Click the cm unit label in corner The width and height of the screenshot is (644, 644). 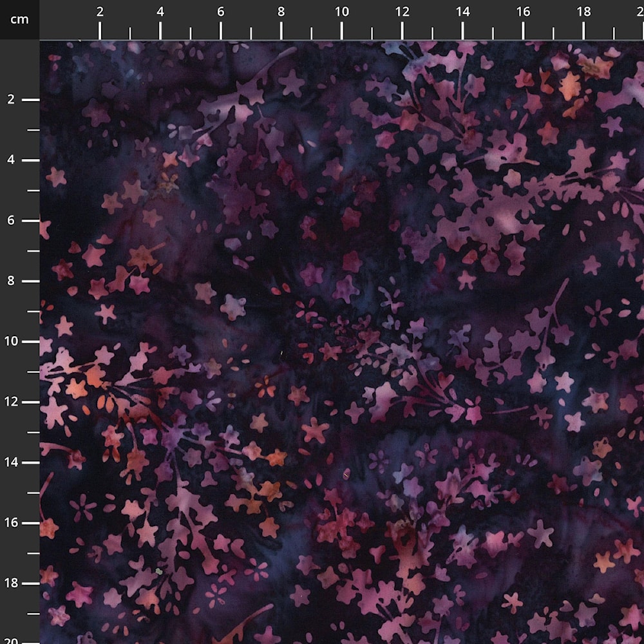point(19,19)
